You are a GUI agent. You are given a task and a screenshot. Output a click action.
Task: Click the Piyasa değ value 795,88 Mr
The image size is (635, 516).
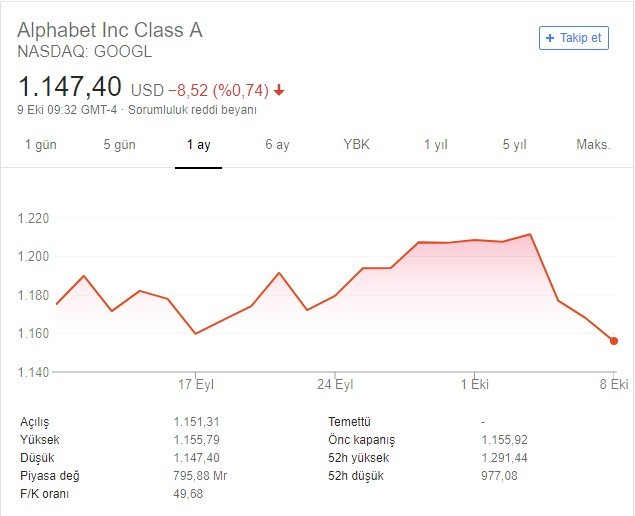[x=203, y=476]
